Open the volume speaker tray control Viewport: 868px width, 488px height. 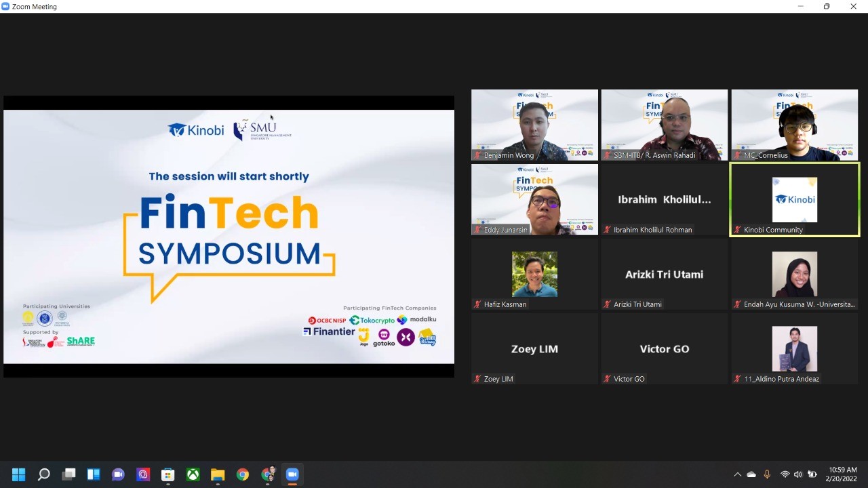click(x=798, y=474)
